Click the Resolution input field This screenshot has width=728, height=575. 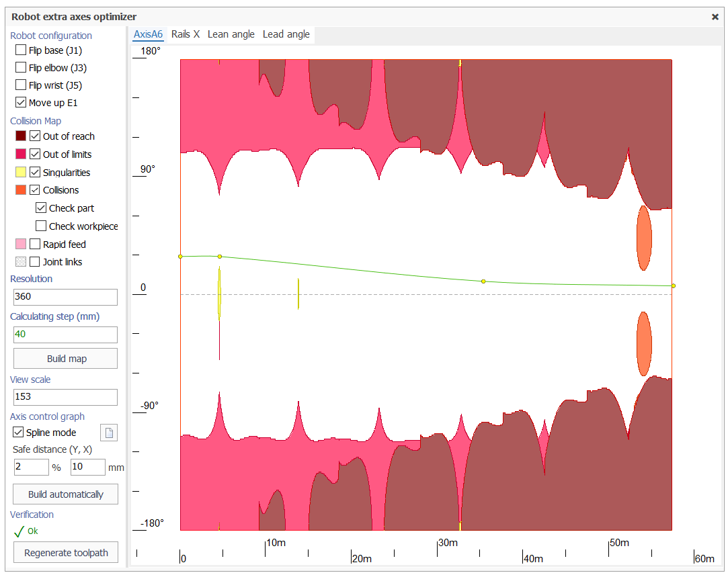point(65,297)
